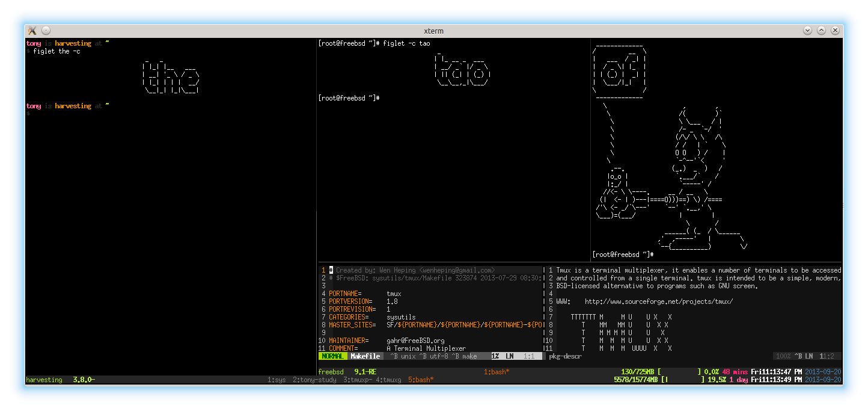The height and width of the screenshot is (411, 868).
Task: Close the xterm window
Action: pyautogui.click(x=834, y=31)
